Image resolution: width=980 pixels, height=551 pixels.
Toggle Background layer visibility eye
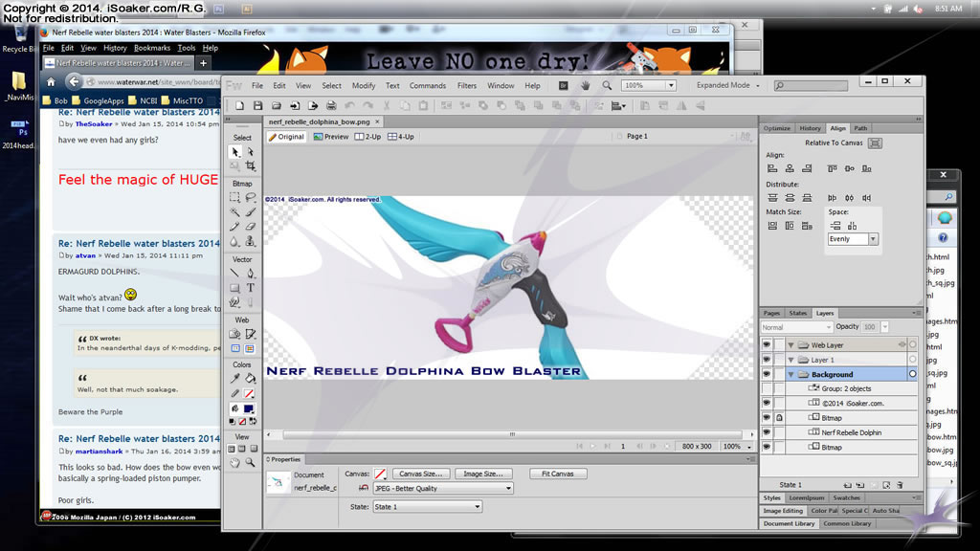pyautogui.click(x=767, y=374)
